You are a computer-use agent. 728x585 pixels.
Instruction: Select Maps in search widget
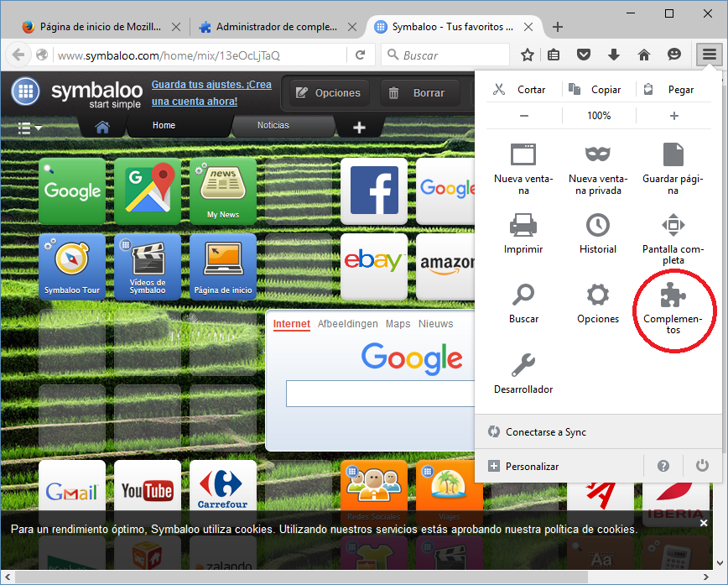(x=398, y=324)
